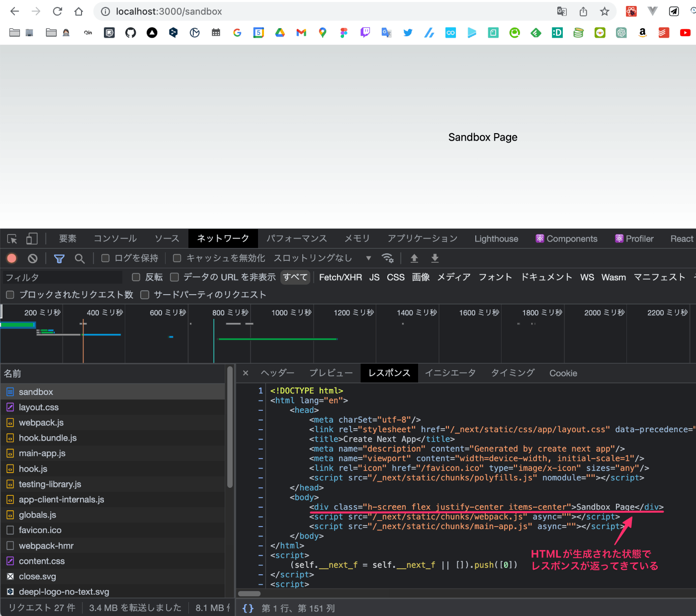
Task: Switch to the ソース tab
Action: (x=167, y=239)
